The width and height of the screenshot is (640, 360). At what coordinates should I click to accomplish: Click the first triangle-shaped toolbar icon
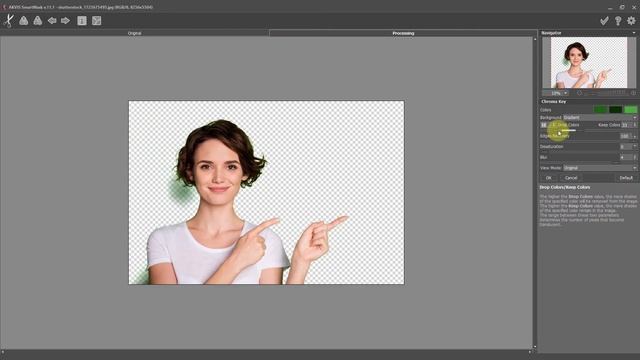[x=24, y=20]
